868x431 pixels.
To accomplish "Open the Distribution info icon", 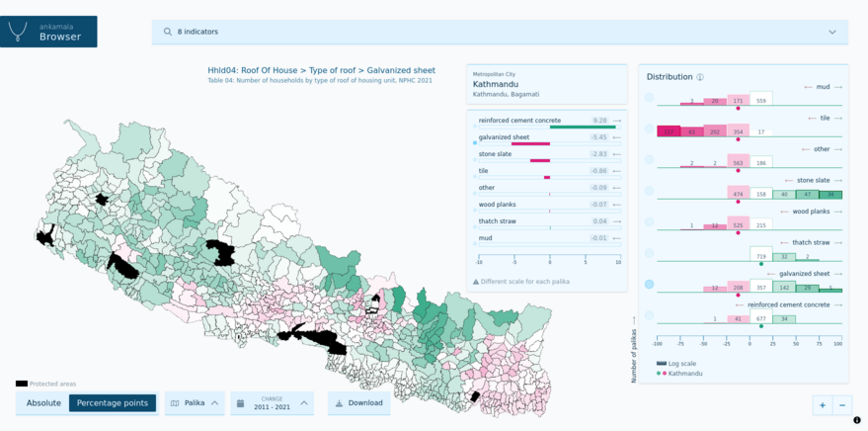I will (700, 77).
